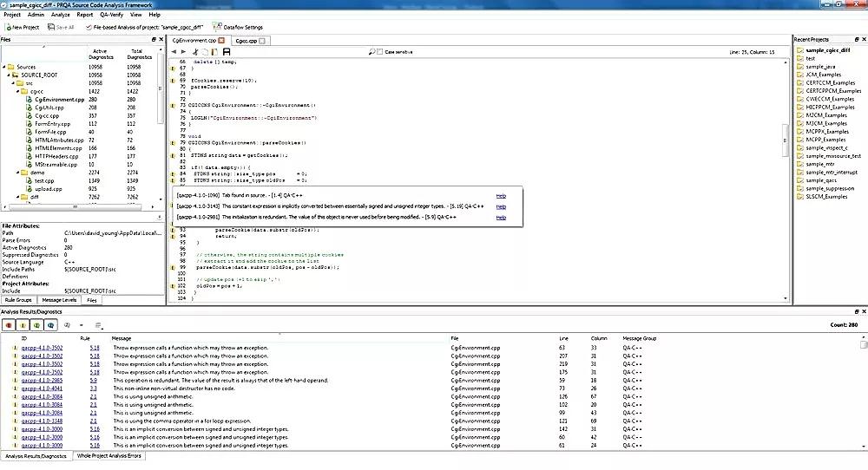Viewport: 868px width, 470px height.
Task: Open the View menu
Action: point(135,15)
